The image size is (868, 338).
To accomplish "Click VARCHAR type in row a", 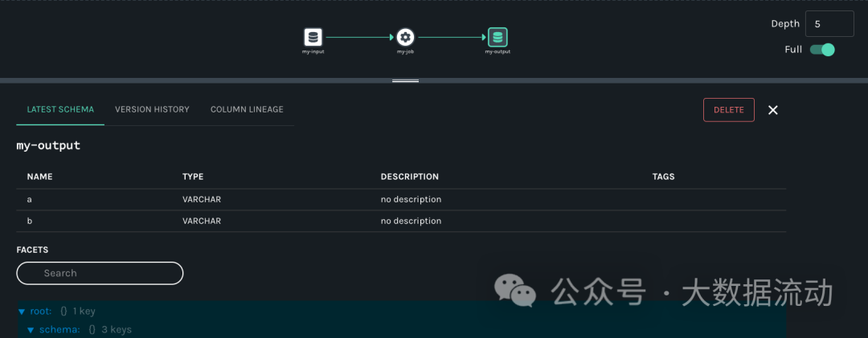I will (x=202, y=199).
